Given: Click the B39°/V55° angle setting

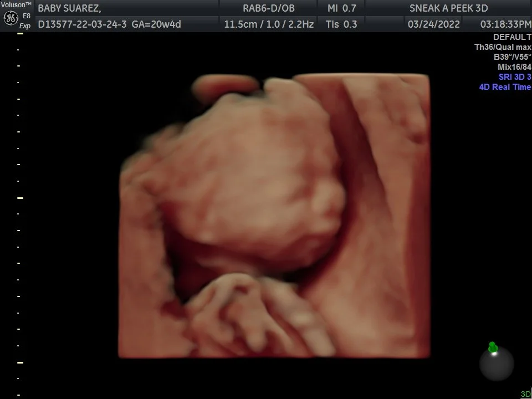Looking at the screenshot, I should (512, 57).
